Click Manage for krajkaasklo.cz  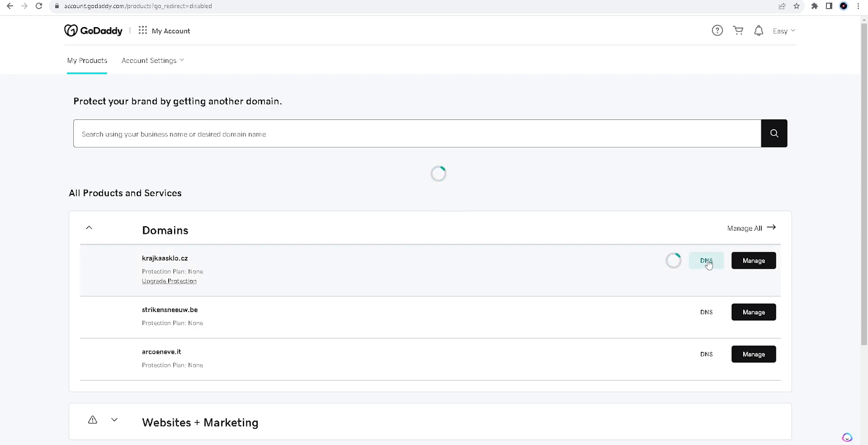point(754,260)
